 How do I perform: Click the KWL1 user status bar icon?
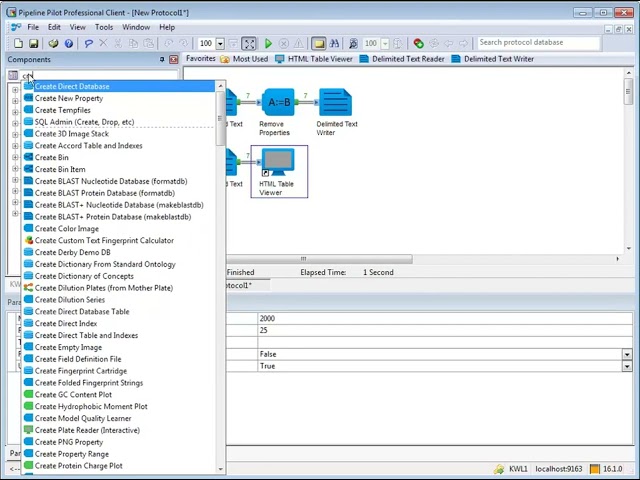click(499, 469)
